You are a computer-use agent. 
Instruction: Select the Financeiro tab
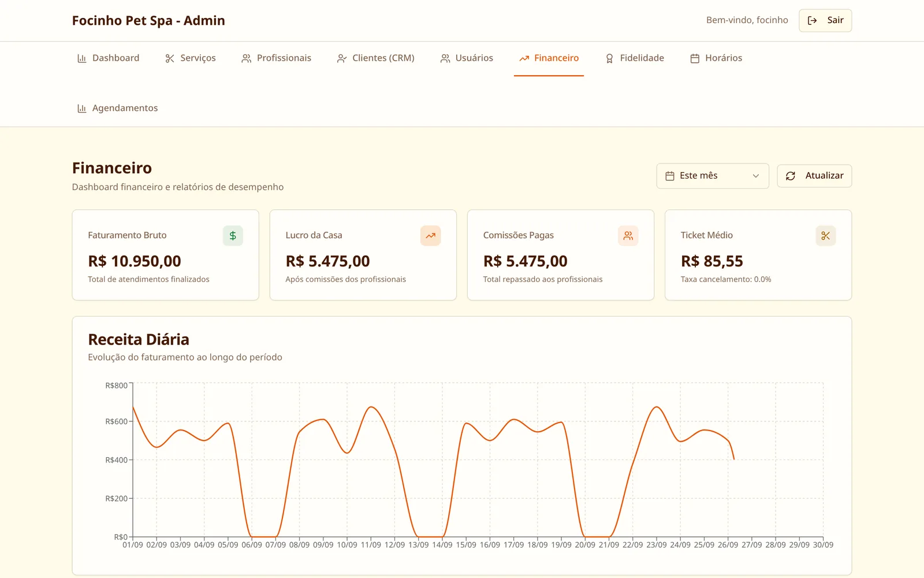(549, 58)
